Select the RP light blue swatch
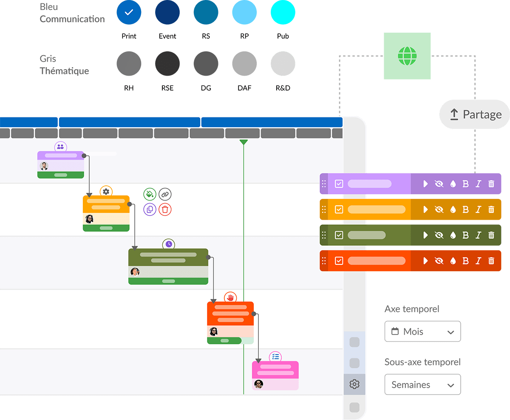This screenshot has height=420, width=510. (244, 12)
